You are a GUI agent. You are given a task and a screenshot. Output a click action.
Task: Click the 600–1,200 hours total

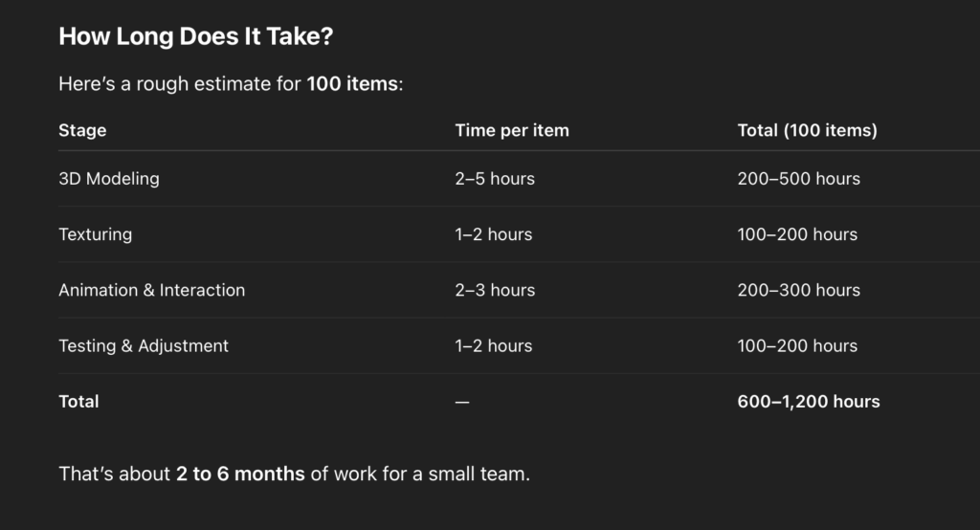pyautogui.click(x=809, y=402)
